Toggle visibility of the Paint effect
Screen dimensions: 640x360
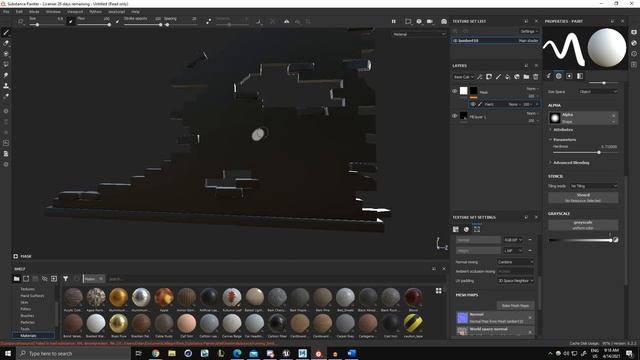473,104
